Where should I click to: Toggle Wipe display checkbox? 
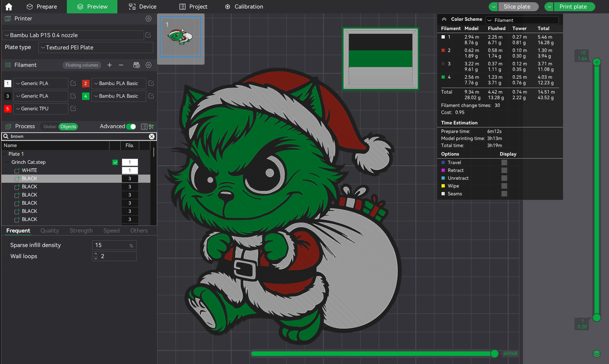(504, 186)
